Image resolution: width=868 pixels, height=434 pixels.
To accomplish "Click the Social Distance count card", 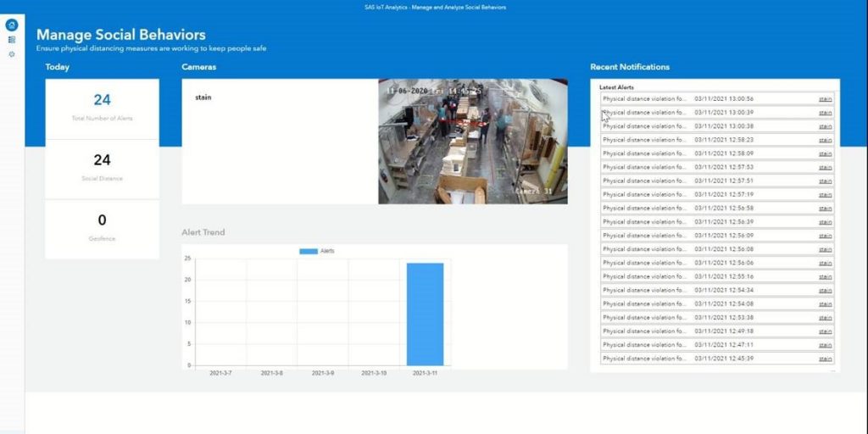I will [x=102, y=167].
